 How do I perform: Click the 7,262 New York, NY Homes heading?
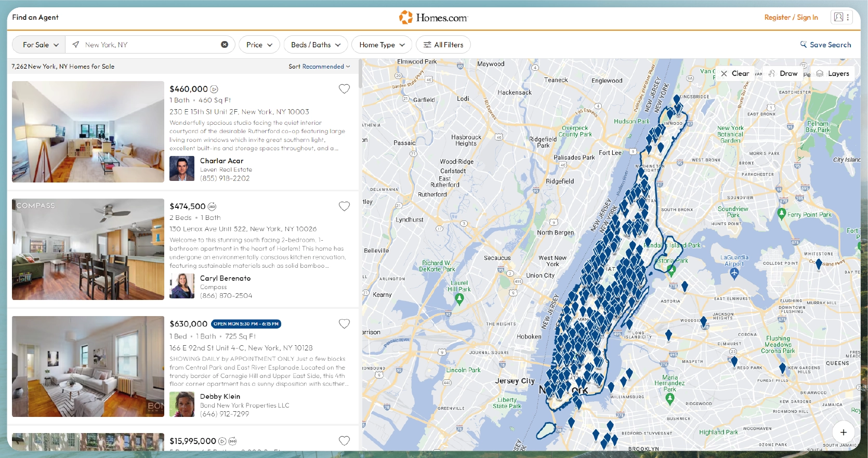(x=63, y=67)
